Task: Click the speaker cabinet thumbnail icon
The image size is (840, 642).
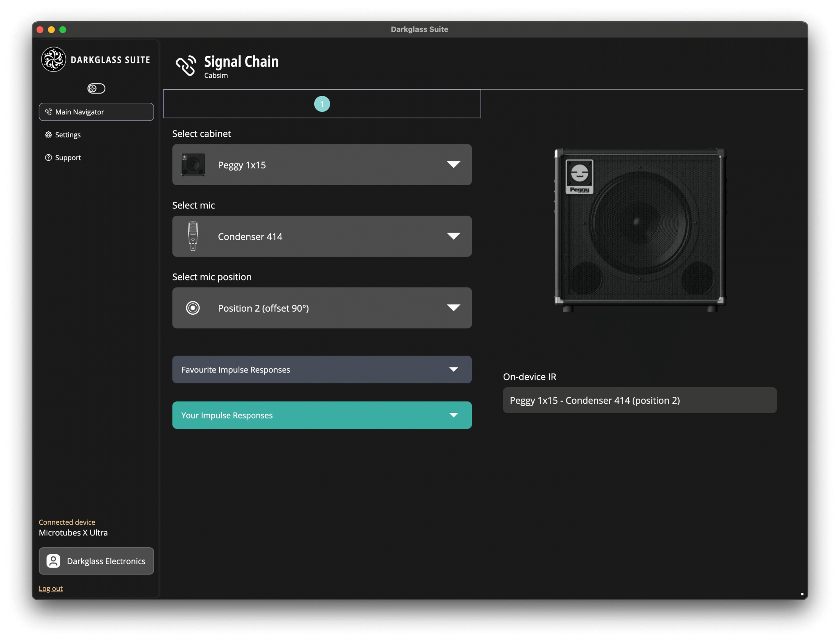Action: [x=193, y=164]
